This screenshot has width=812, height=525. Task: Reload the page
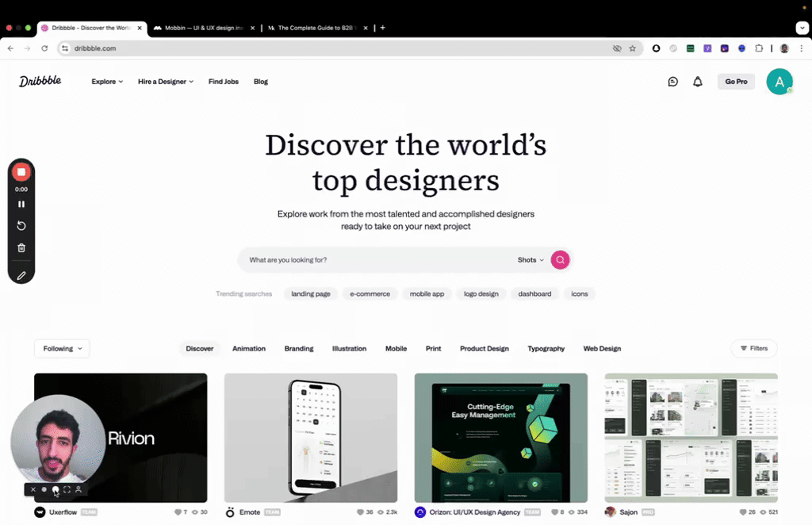click(x=44, y=48)
